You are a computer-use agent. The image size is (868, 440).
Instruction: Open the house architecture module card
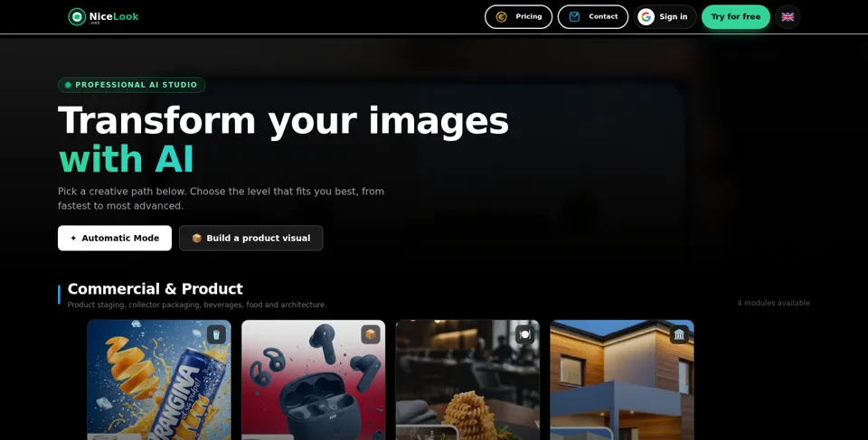[x=622, y=379]
